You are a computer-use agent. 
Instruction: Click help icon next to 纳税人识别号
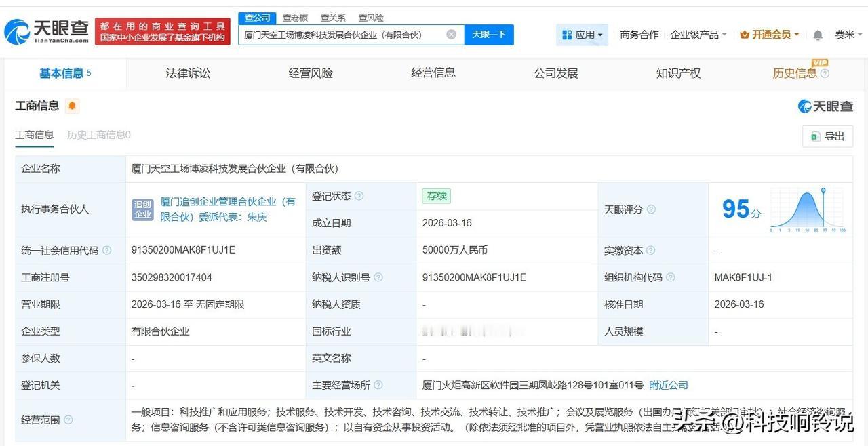point(378,277)
